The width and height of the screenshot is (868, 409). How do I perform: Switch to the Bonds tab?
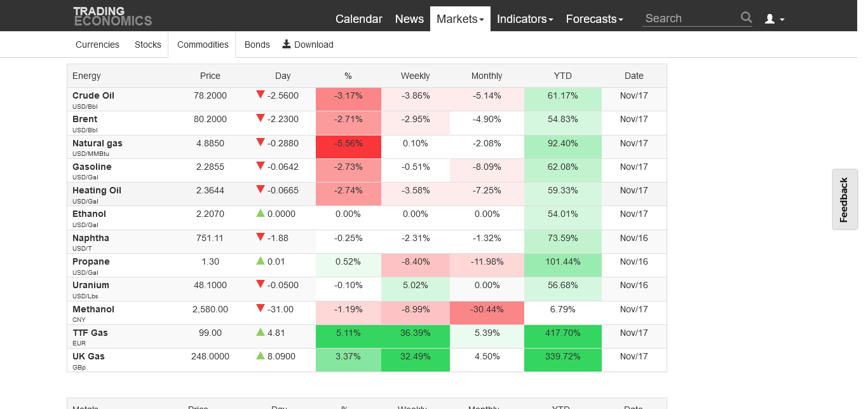pyautogui.click(x=257, y=45)
